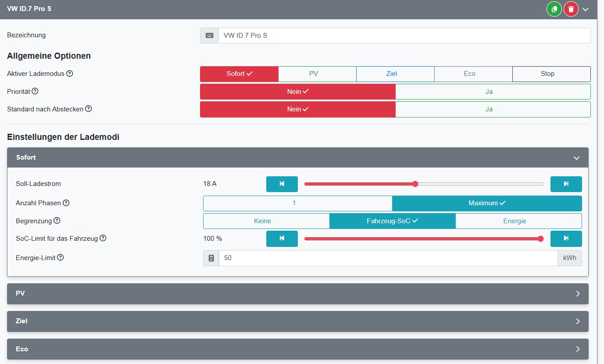Viewport: 604px width, 364px height.
Task: Open help for Aktiver Lademodus
Action: pos(69,74)
